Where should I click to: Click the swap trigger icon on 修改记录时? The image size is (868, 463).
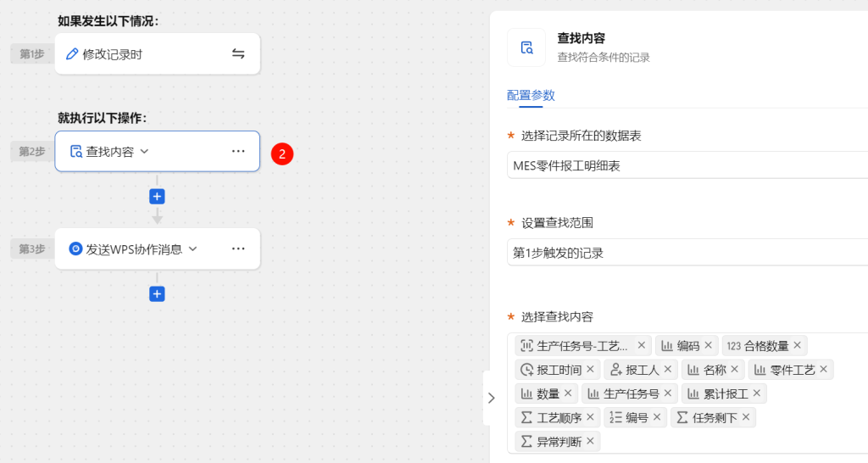click(238, 53)
